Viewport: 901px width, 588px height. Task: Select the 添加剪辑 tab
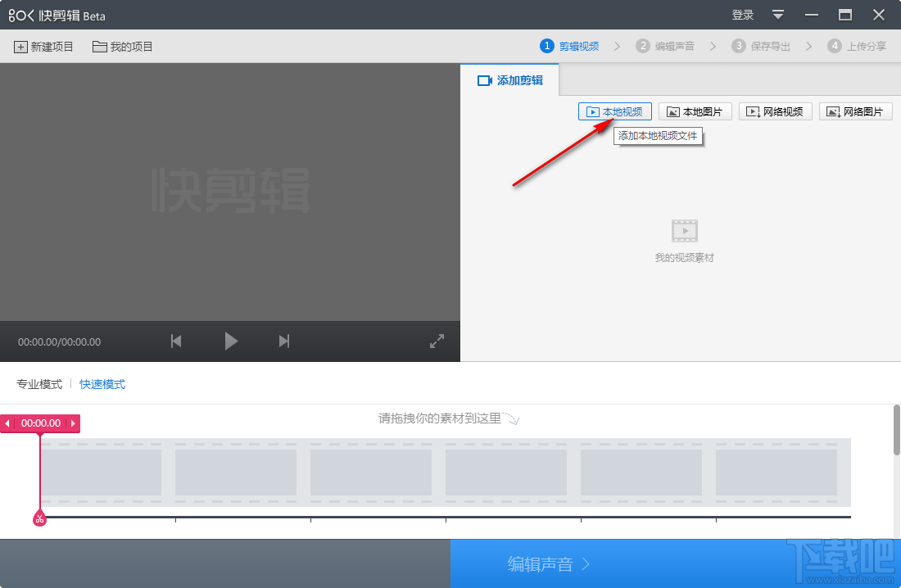[x=509, y=80]
